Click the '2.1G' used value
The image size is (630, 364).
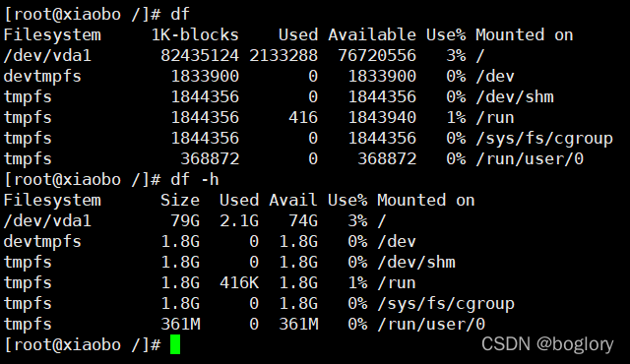coord(239,221)
